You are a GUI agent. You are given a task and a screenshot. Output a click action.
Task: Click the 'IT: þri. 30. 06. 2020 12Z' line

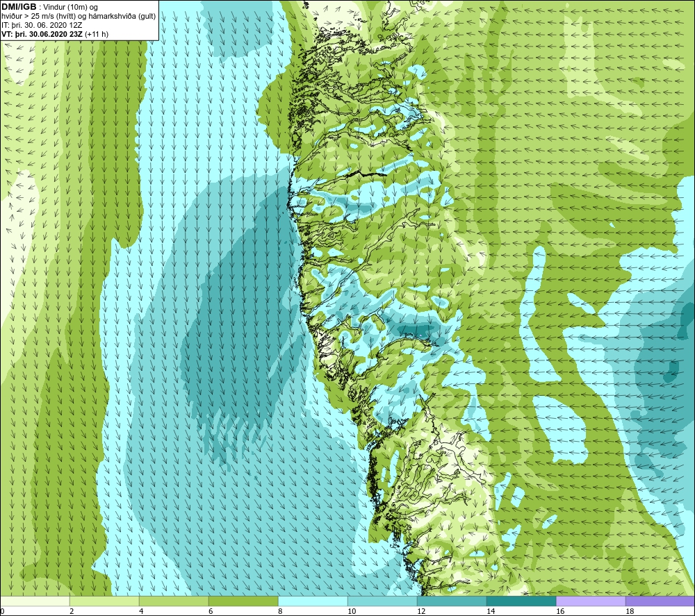pyautogui.click(x=42, y=25)
